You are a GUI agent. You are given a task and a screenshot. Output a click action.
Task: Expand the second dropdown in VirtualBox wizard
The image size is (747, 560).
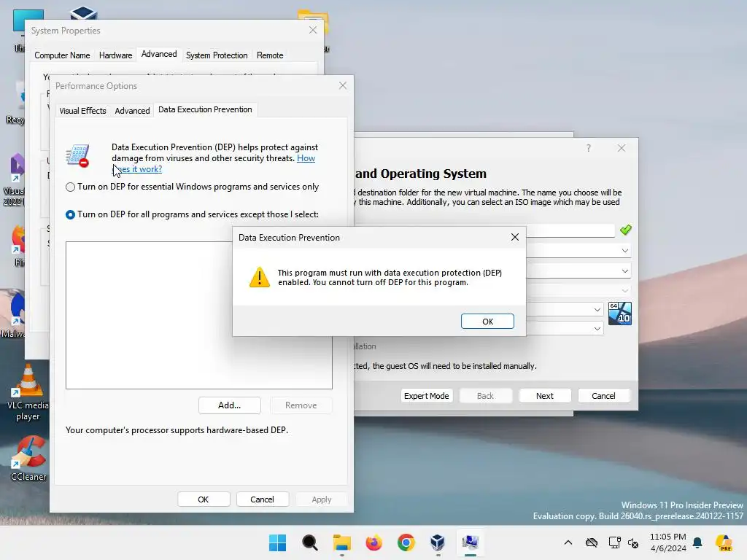coord(625,271)
